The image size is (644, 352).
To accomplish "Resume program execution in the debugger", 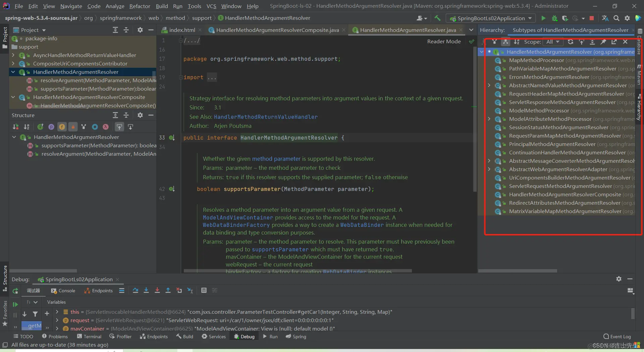I will click(x=15, y=304).
